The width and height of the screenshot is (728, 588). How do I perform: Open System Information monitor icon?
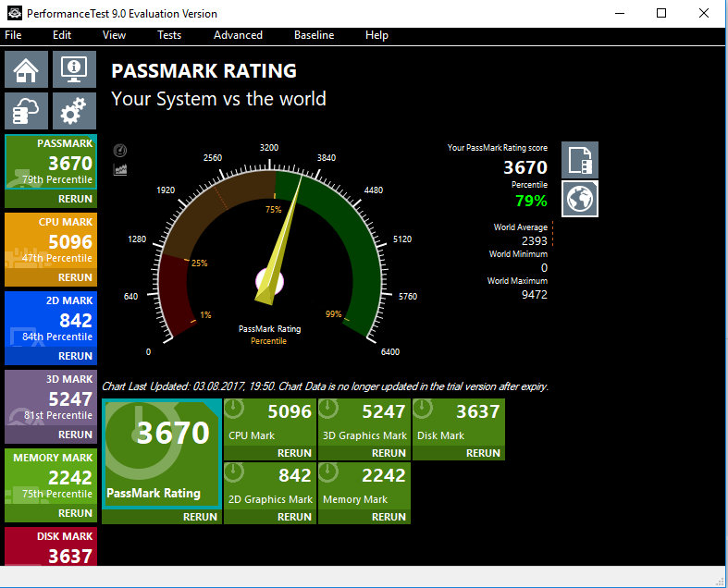[x=74, y=70]
